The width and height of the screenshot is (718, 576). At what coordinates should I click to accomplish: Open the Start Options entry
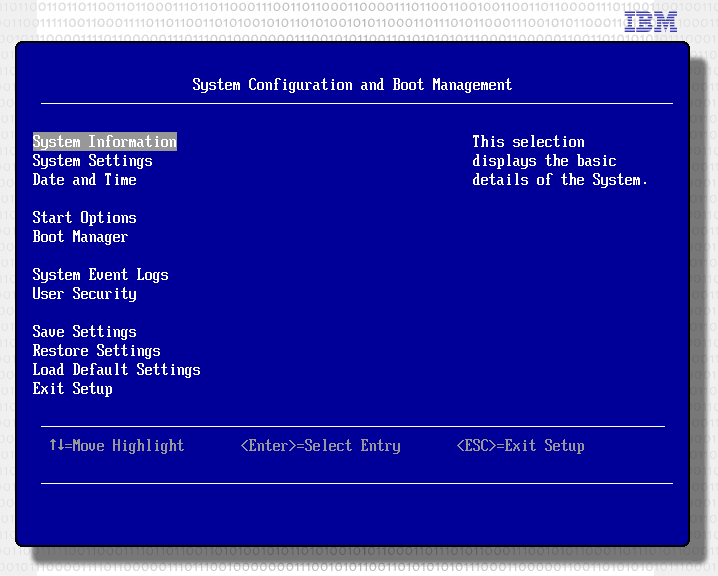[85, 218]
